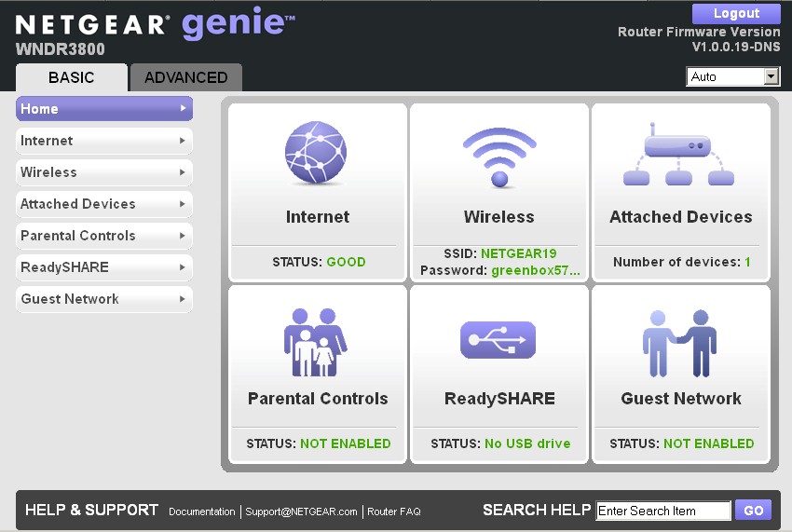Click the WNDR3800 model label
Screen dimensions: 792x532
pos(61,49)
